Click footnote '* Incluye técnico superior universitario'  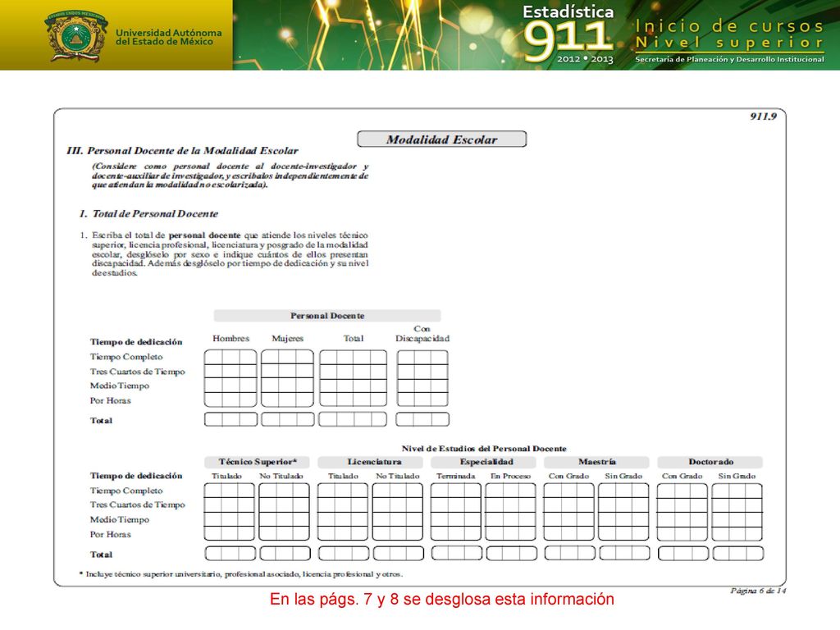click(241, 573)
